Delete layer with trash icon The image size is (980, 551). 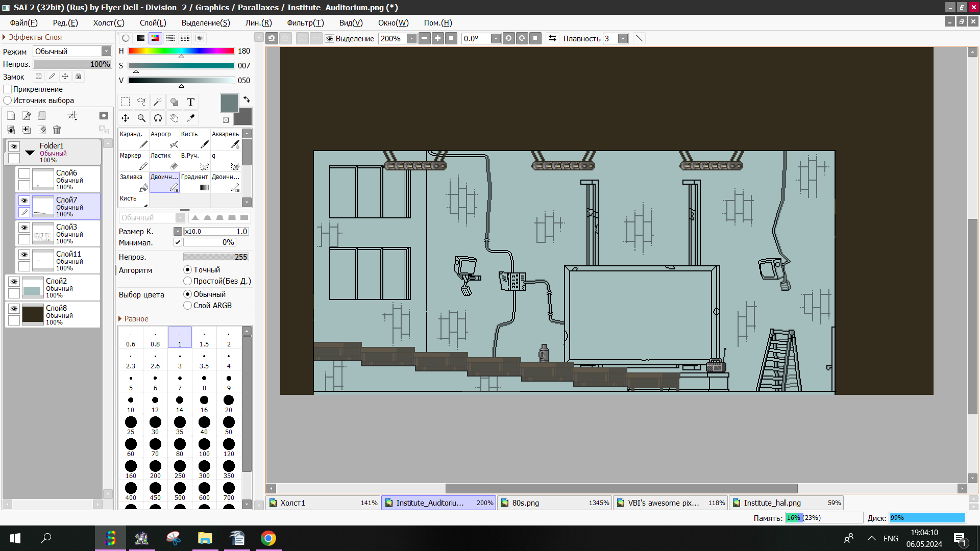(x=57, y=130)
